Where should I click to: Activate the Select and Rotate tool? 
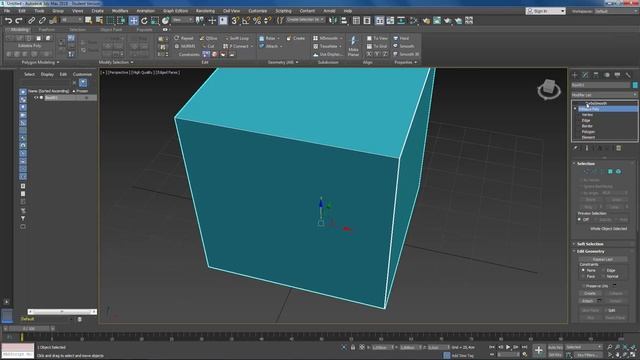pyautogui.click(x=144, y=20)
